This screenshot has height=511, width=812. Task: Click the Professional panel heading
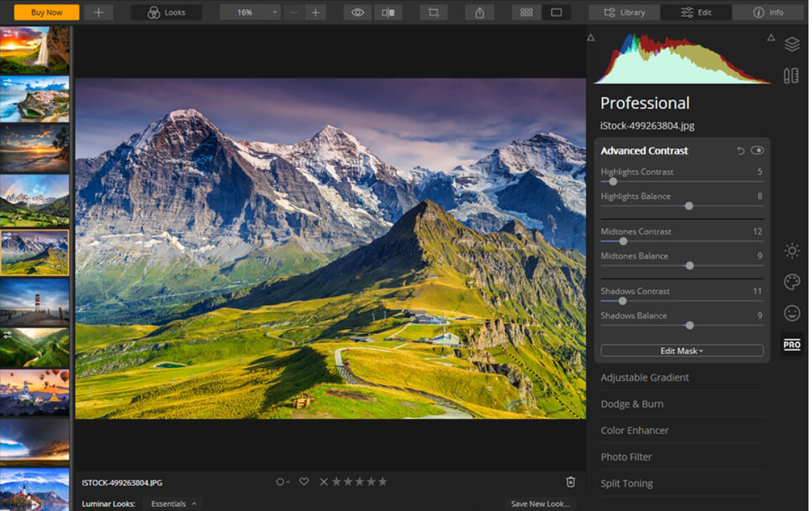[x=645, y=103]
